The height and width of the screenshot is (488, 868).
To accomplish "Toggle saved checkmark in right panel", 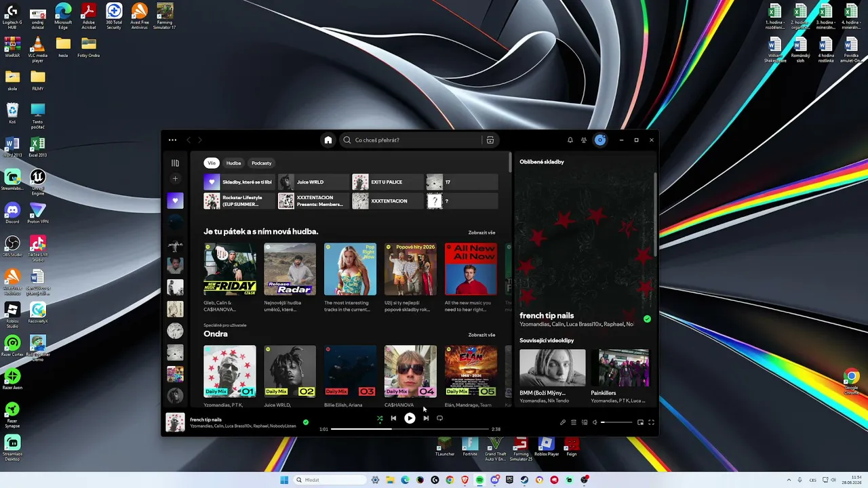I will (x=647, y=319).
